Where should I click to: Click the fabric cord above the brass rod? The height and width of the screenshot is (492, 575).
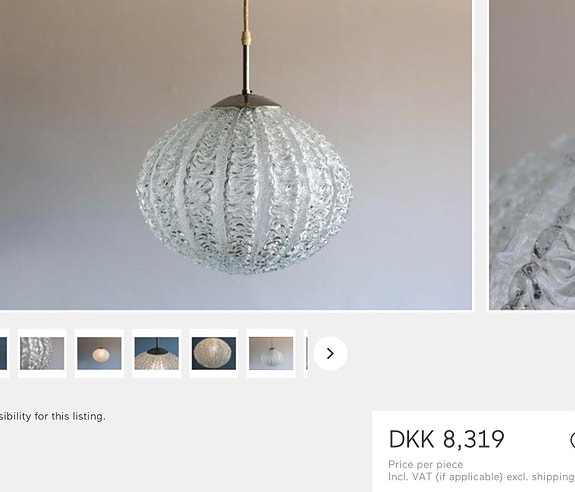pos(246,16)
